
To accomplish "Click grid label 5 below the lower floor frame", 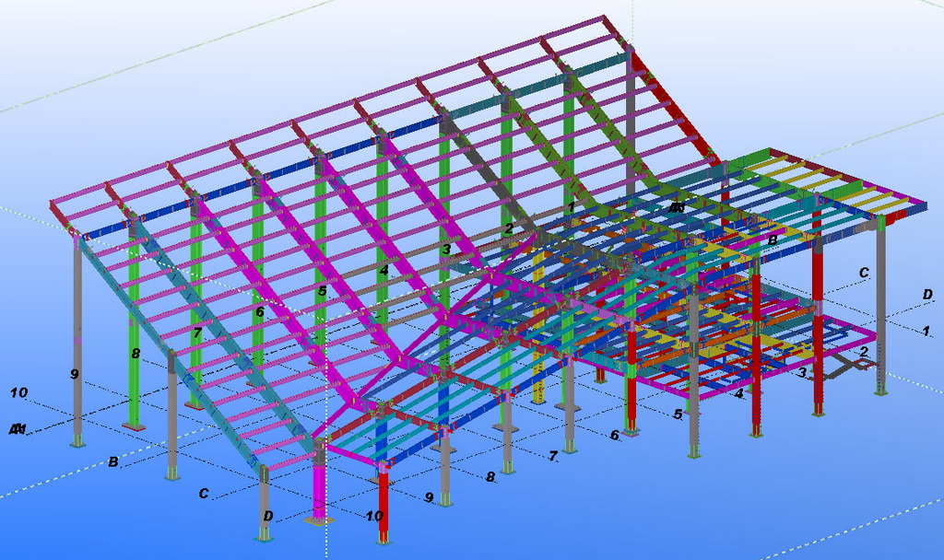I will tap(678, 414).
